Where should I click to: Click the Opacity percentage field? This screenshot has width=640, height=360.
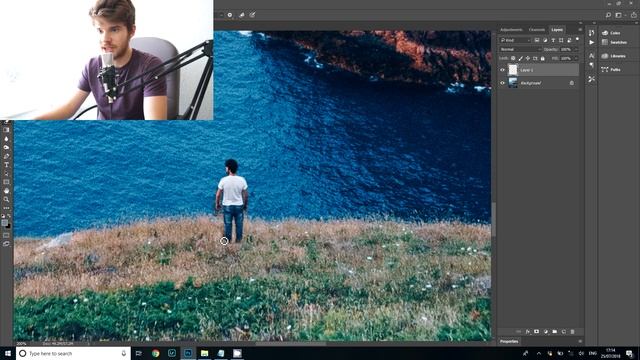tap(566, 49)
